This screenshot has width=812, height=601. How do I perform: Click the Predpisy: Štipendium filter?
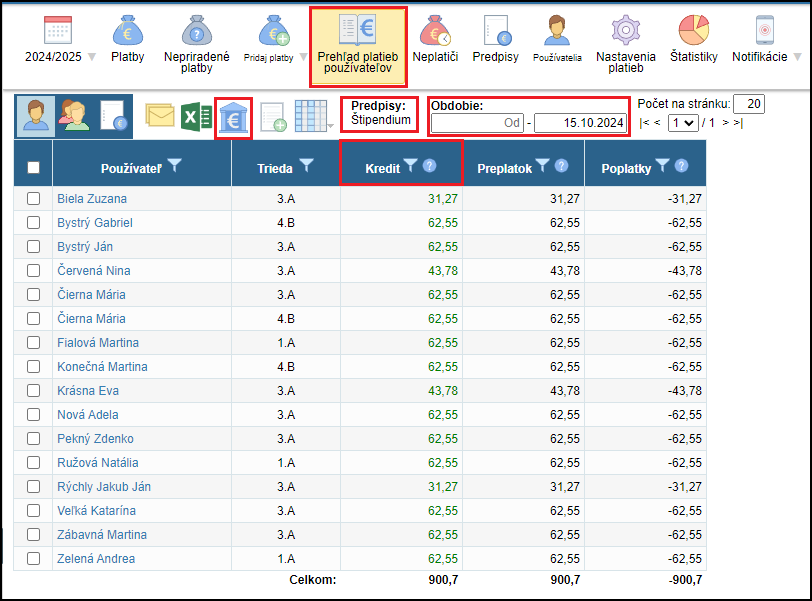click(x=380, y=113)
